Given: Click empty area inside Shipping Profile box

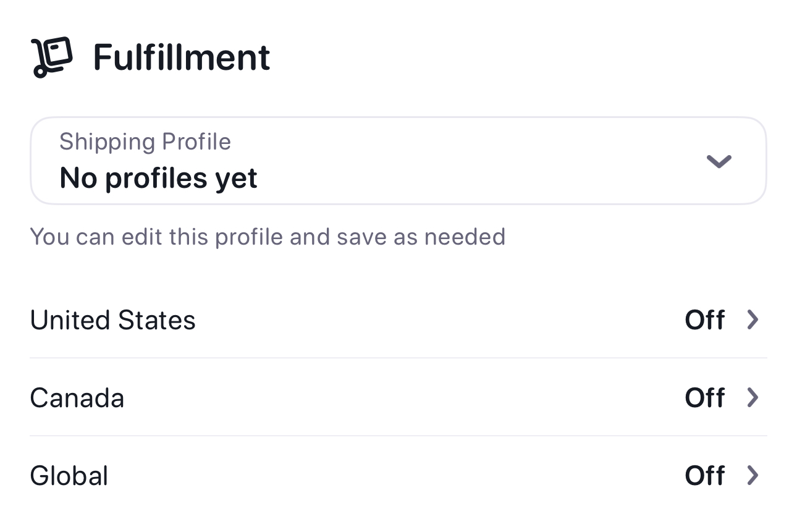Looking at the screenshot, I should pos(482,161).
